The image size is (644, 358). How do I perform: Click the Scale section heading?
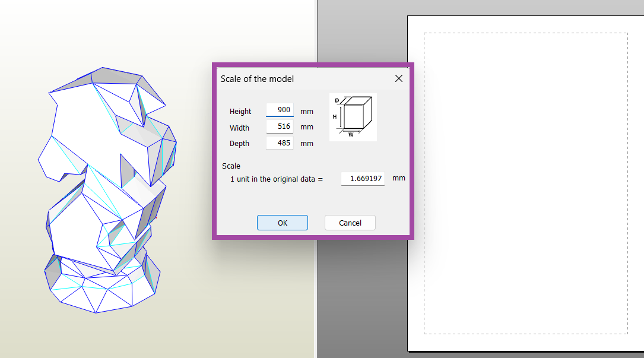pos(231,166)
